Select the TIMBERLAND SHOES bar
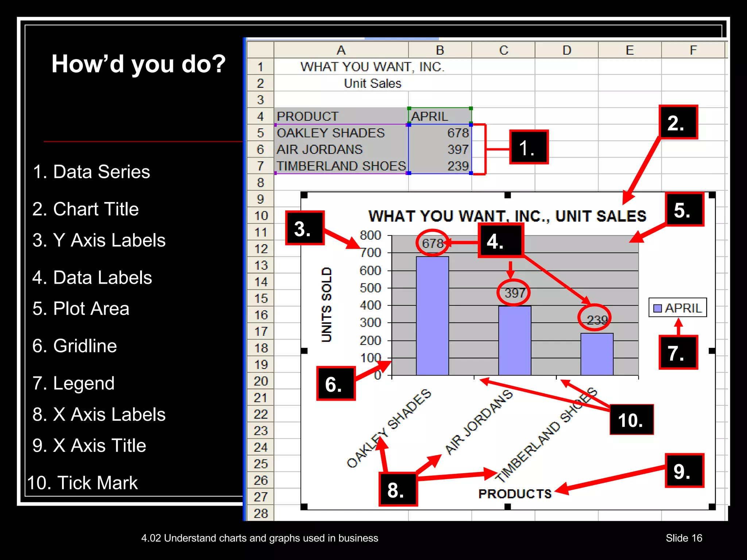 point(597,354)
